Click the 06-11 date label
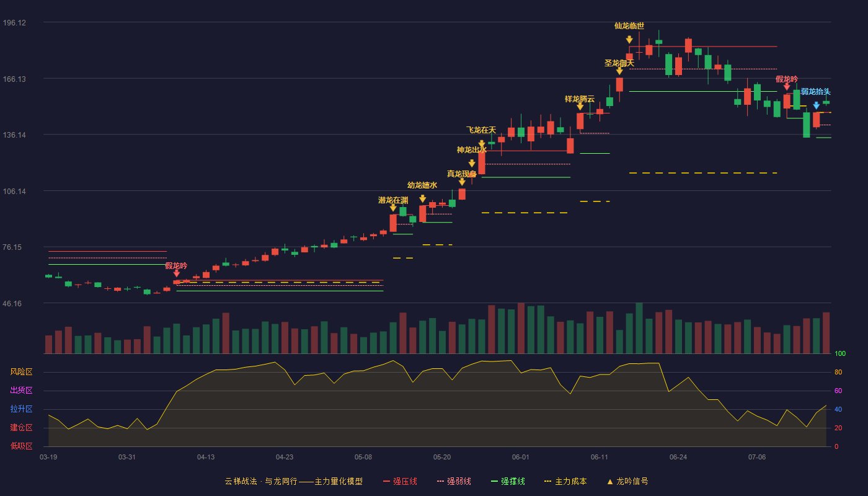 pyautogui.click(x=600, y=457)
